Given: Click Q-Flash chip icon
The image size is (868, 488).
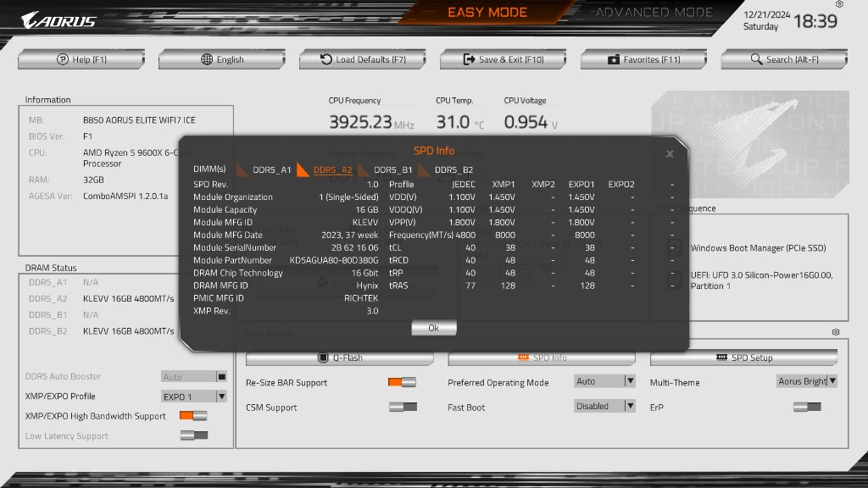Looking at the screenshot, I should click(323, 358).
